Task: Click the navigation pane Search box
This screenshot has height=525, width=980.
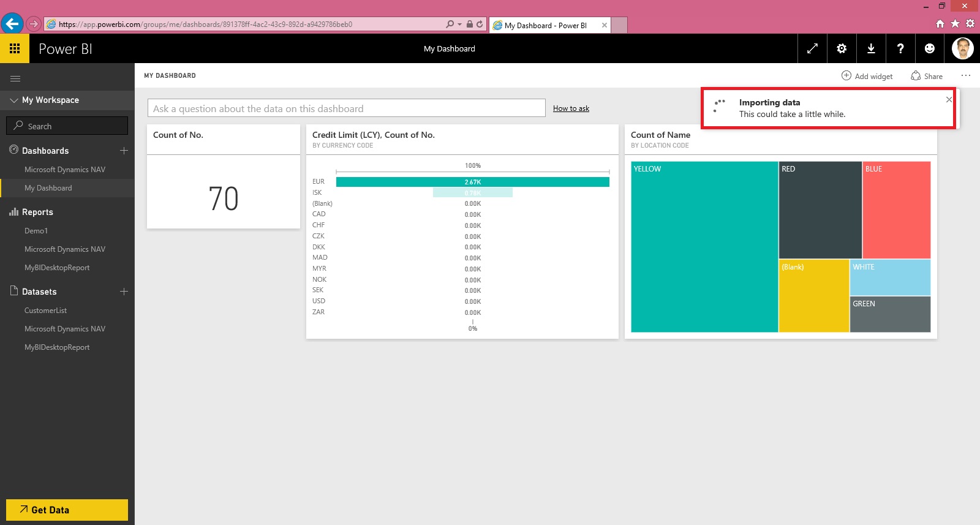Action: point(67,126)
